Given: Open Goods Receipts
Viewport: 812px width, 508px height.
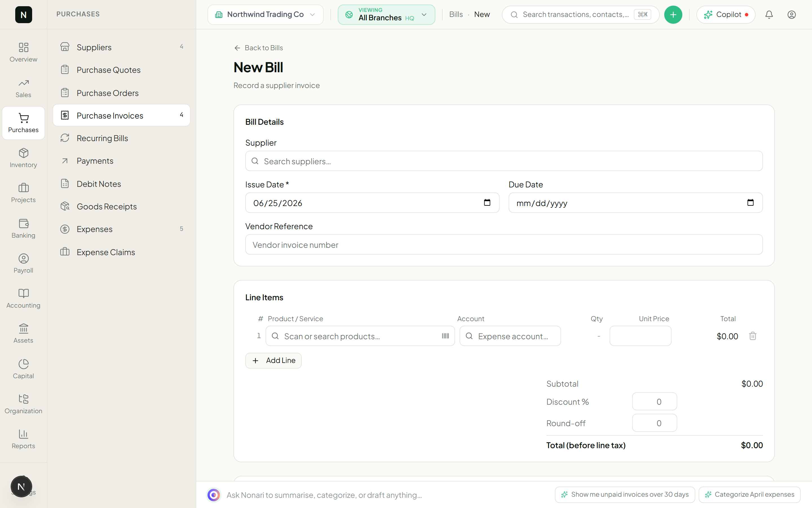Looking at the screenshot, I should [122, 206].
